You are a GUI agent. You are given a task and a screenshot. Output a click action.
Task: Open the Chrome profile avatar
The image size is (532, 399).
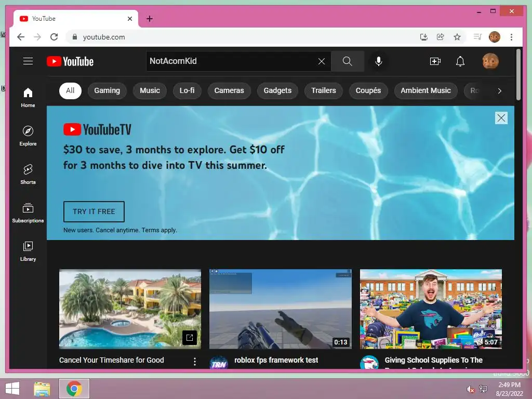coord(495,37)
